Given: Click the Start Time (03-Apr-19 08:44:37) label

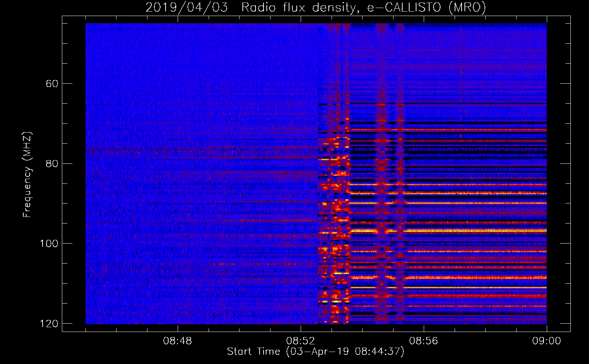Looking at the screenshot, I should click(x=316, y=352).
